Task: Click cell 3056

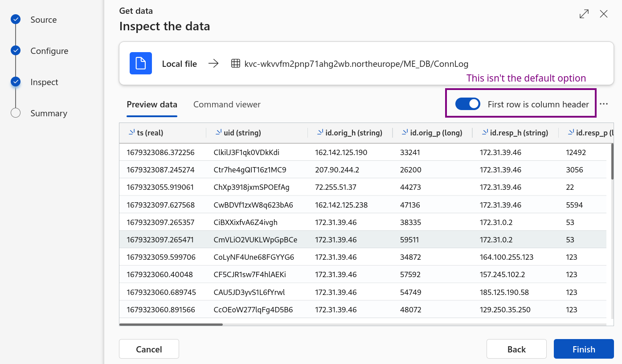Action: pos(574,170)
